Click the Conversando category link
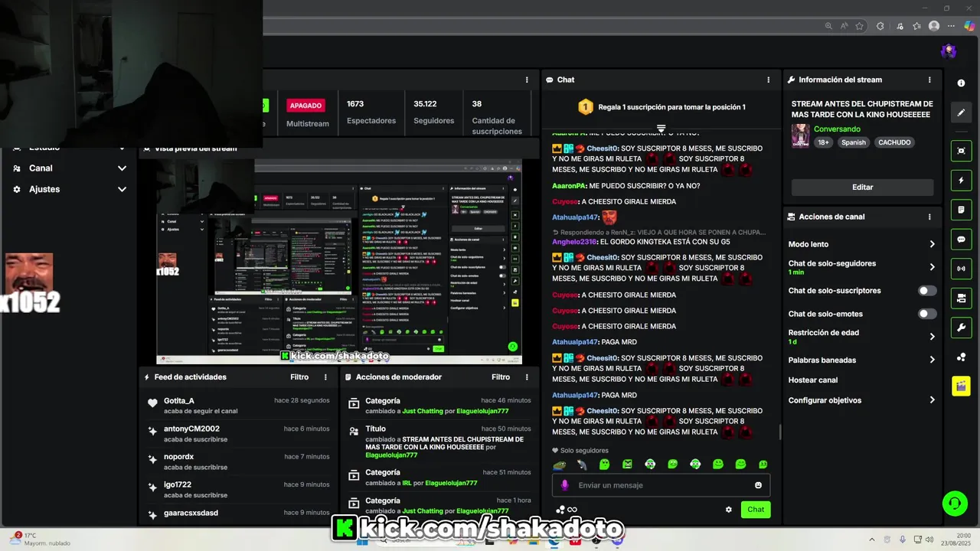Image resolution: width=980 pixels, height=551 pixels. pyautogui.click(x=837, y=129)
